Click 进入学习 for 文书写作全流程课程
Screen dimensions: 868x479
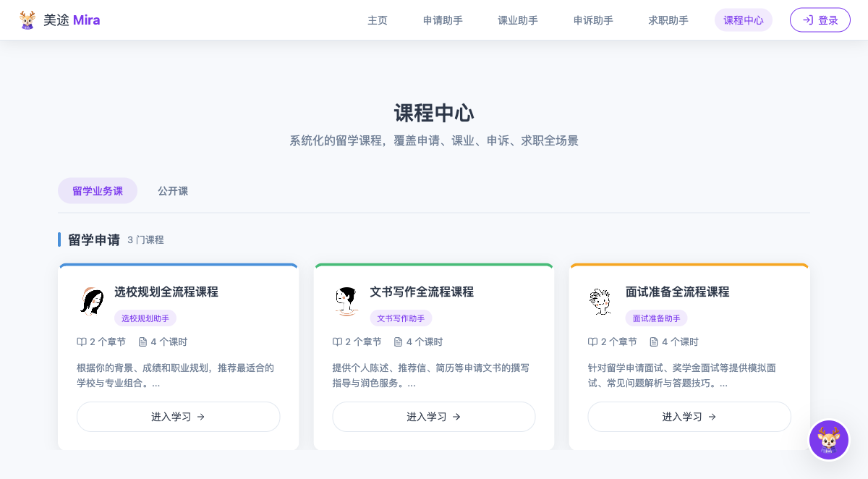434,417
